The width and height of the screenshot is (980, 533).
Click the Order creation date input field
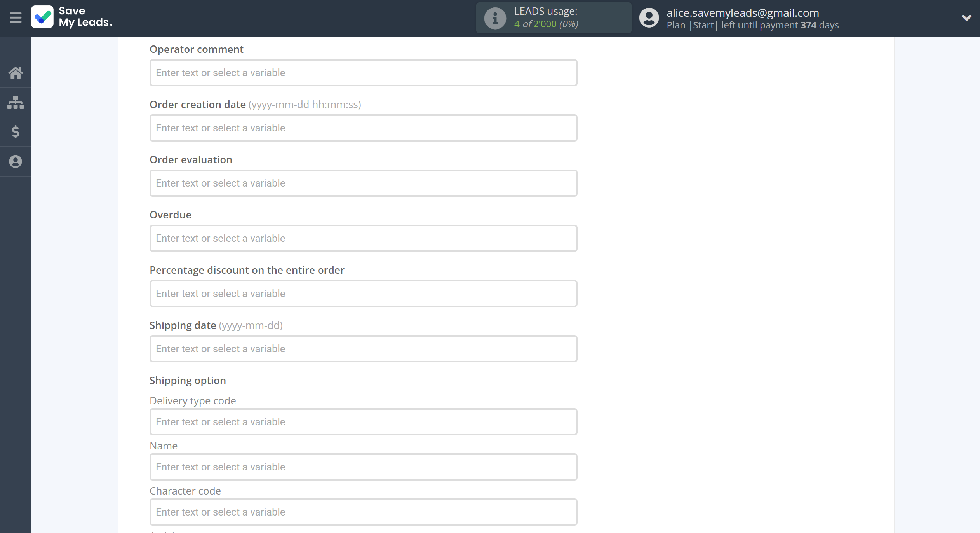[362, 128]
